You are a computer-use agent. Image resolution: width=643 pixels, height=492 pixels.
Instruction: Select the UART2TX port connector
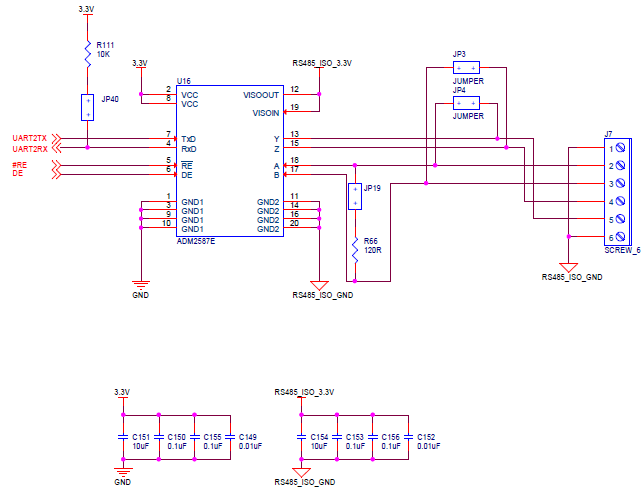point(57,139)
